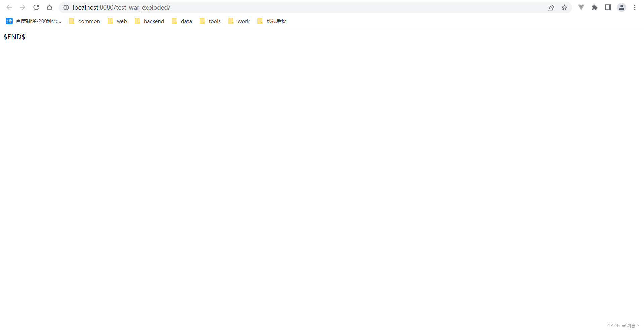The width and height of the screenshot is (644, 331).
Task: Open the backend bookmarks folder
Action: coord(149,21)
